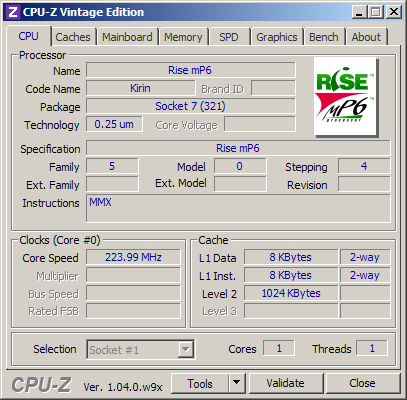Click the Core Speed value 223.99 MHz
This screenshot has width=407, height=400.
[x=133, y=257]
